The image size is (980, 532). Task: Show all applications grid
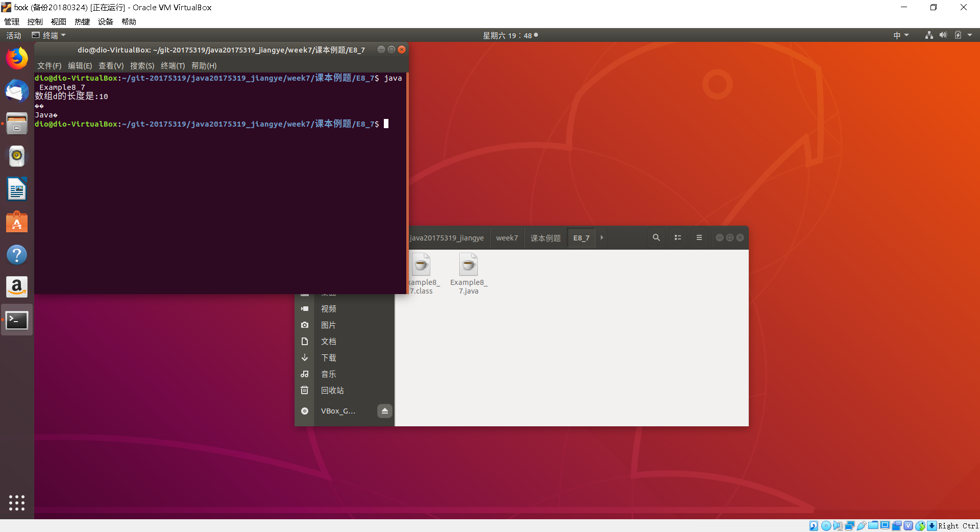point(17,503)
